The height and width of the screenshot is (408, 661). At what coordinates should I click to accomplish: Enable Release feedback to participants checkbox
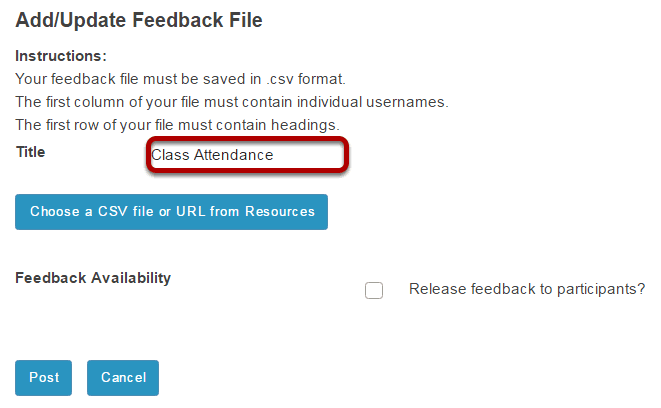point(373,290)
